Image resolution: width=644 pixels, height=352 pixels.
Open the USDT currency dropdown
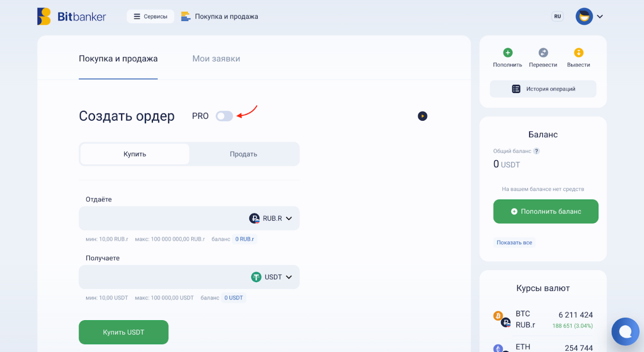pos(272,277)
